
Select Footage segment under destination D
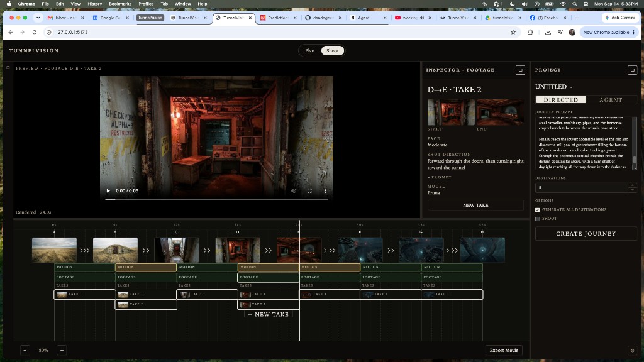(x=268, y=277)
